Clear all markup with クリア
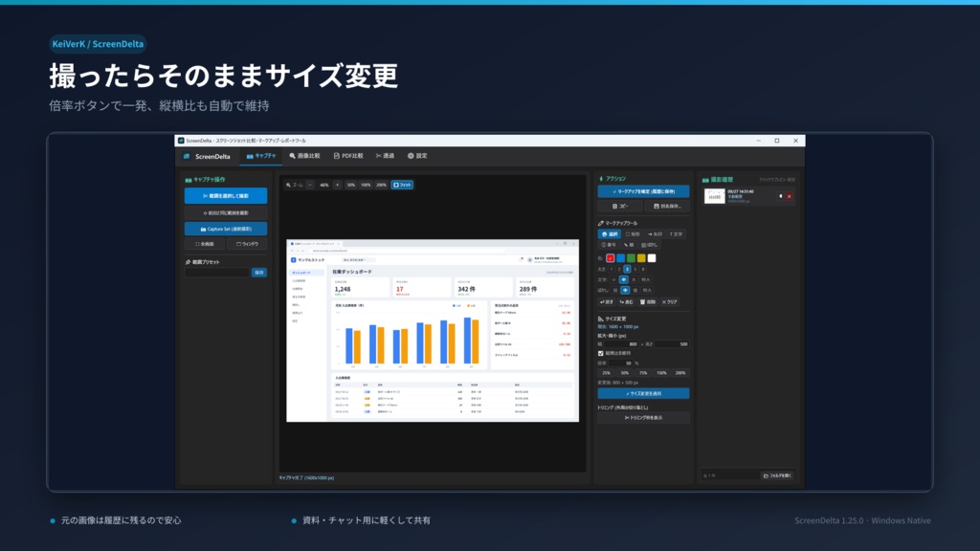 pos(669,302)
